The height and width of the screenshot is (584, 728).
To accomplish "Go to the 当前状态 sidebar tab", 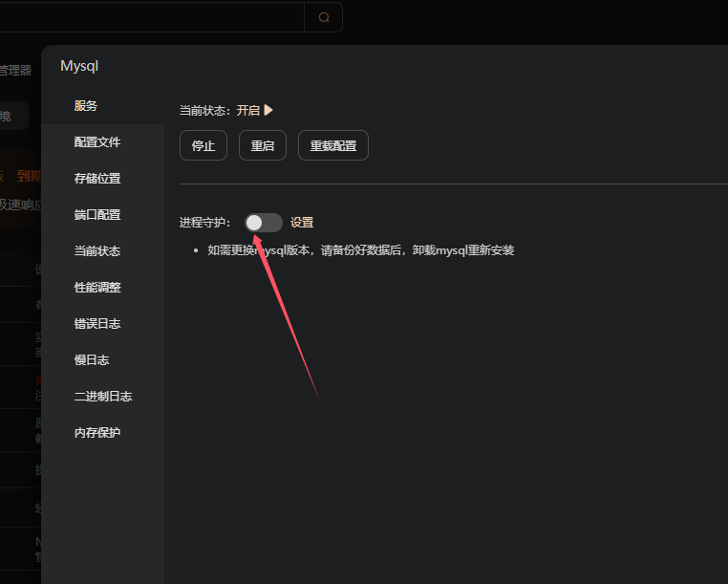I will tap(102, 250).
